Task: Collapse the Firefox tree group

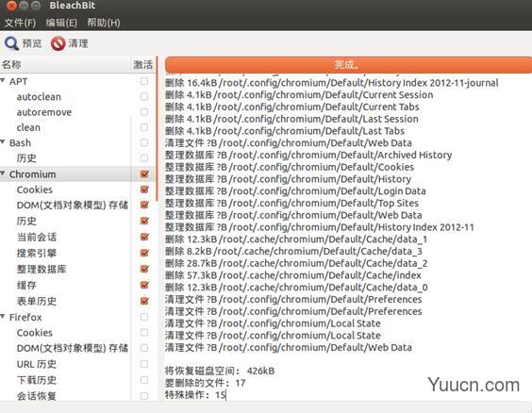Action: click(3, 317)
